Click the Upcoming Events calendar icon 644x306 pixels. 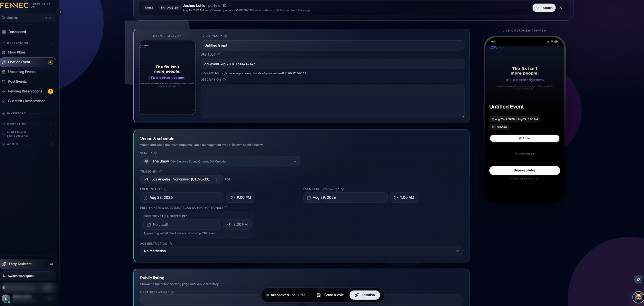4,72
